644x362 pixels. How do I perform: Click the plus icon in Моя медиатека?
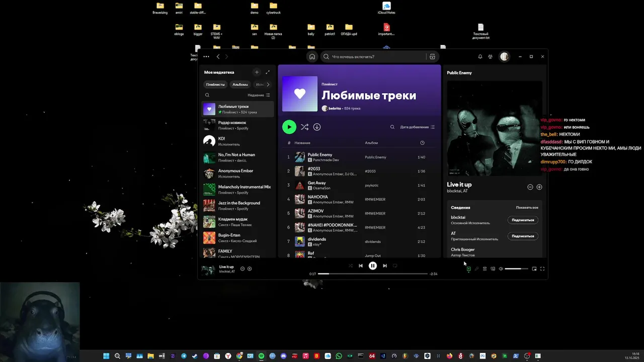[x=257, y=72]
